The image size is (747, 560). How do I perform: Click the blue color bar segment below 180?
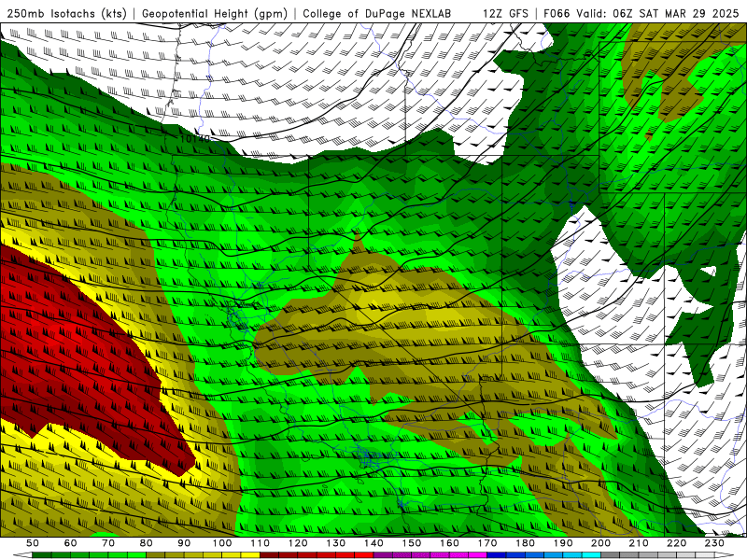point(535,555)
